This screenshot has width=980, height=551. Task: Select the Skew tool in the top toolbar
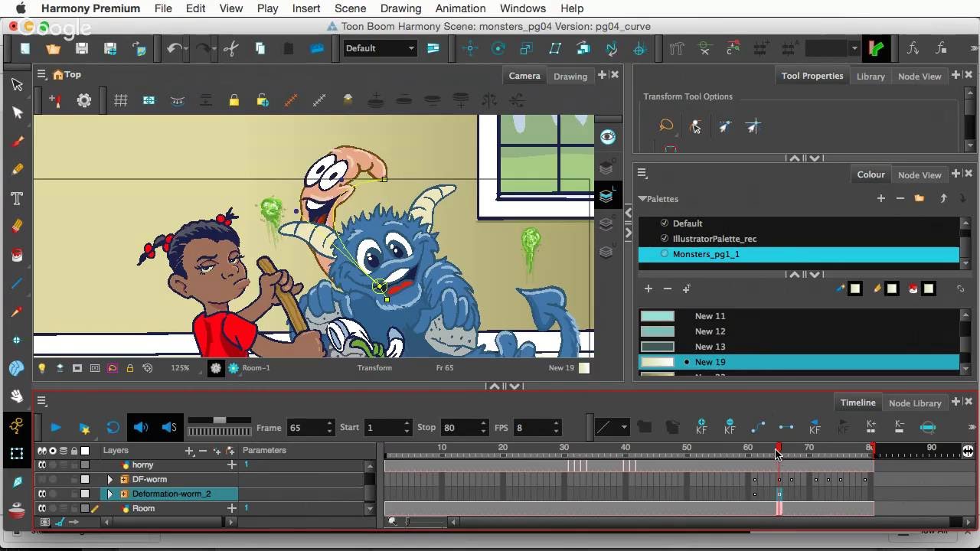click(x=555, y=48)
